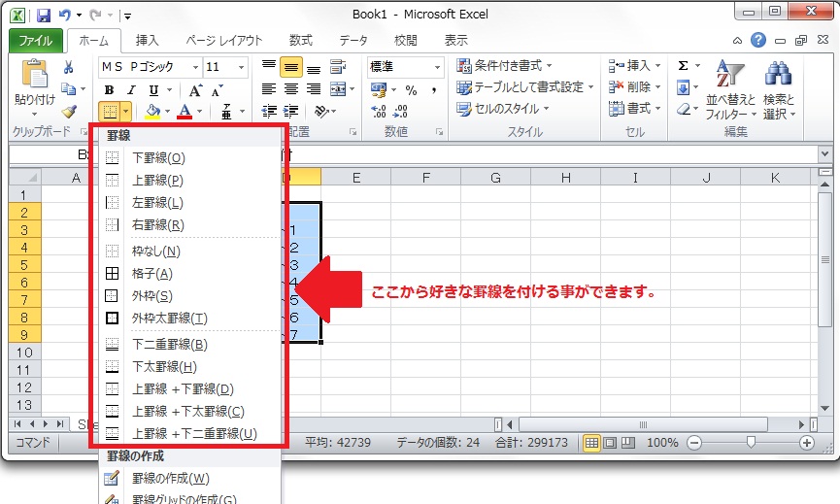Select 枠なし(N) no border
The height and width of the screenshot is (504, 840).
point(190,252)
